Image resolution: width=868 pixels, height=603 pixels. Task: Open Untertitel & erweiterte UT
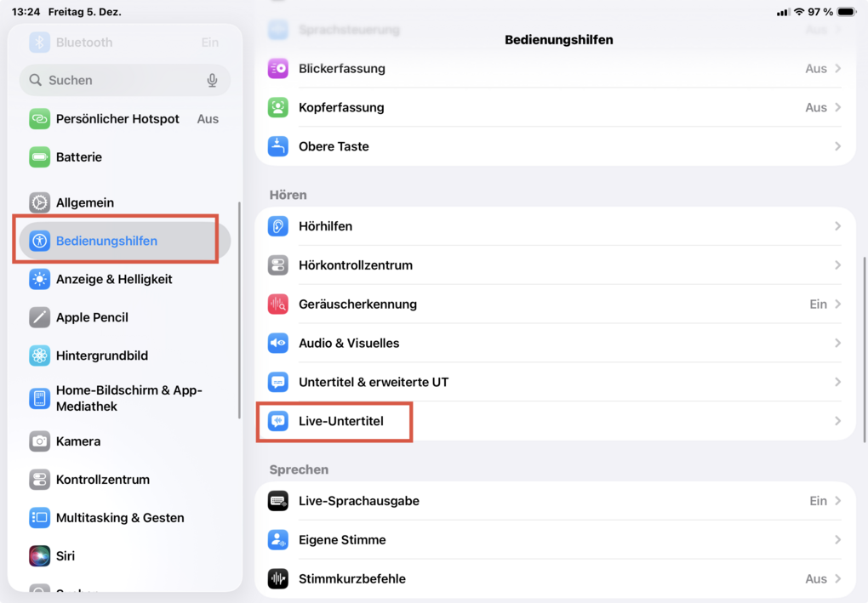click(374, 382)
